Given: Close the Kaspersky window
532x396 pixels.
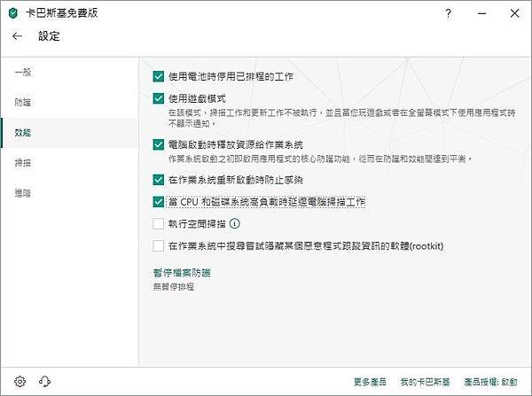Looking at the screenshot, I should point(514,13).
